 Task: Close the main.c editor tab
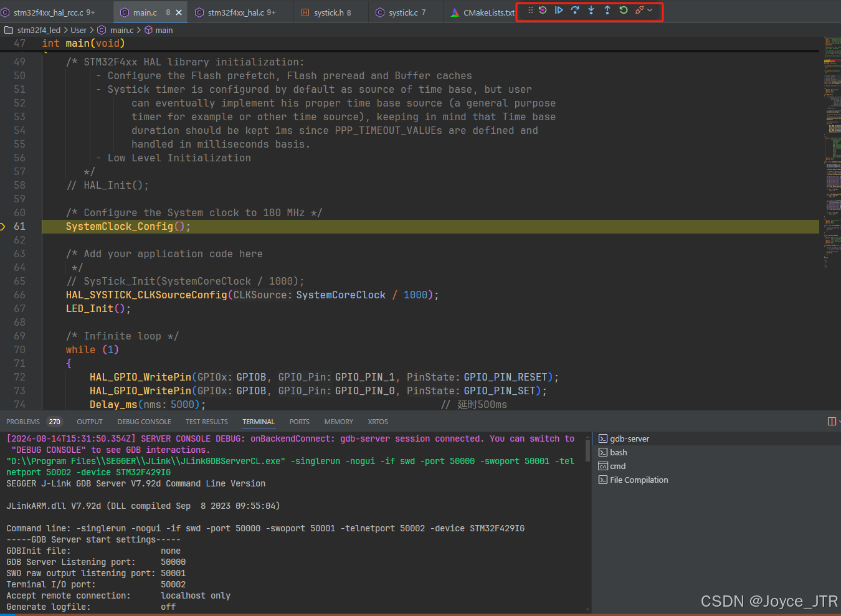pos(179,12)
